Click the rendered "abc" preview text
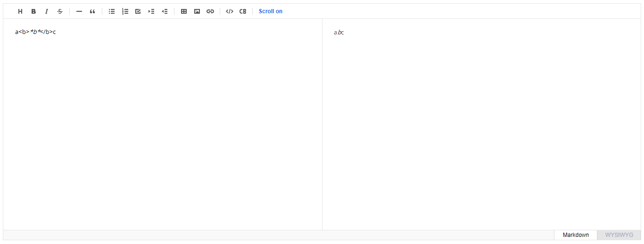Viewport: 644px width, 244px height. point(339,33)
